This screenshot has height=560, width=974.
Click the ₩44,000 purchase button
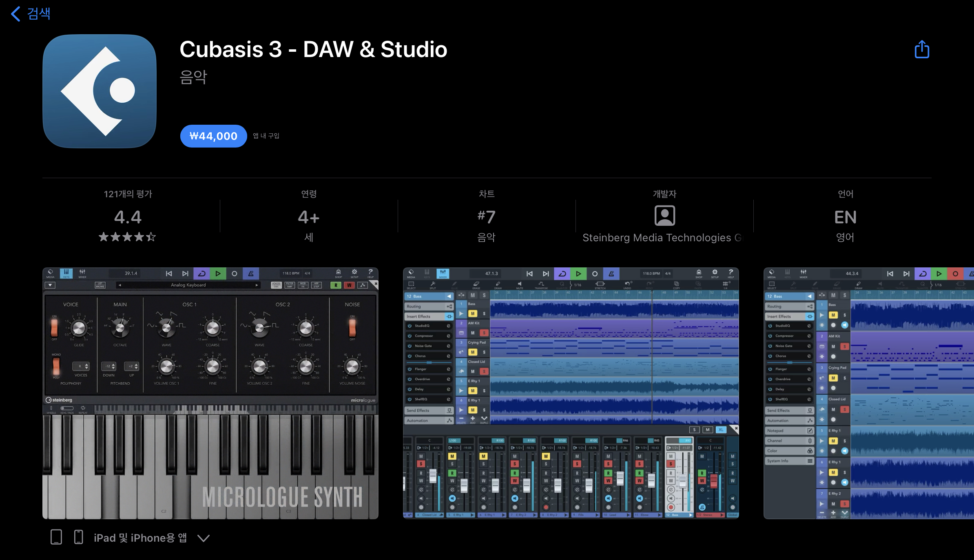213,136
